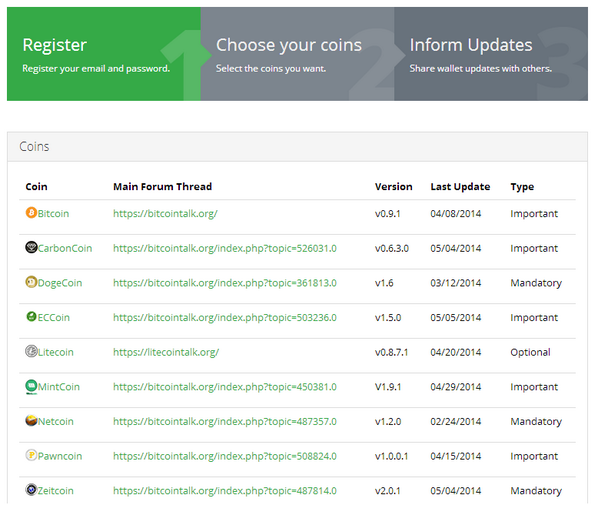Visit the https://litecointalk.org/ forum link
The height and width of the screenshot is (505, 598).
(166, 352)
